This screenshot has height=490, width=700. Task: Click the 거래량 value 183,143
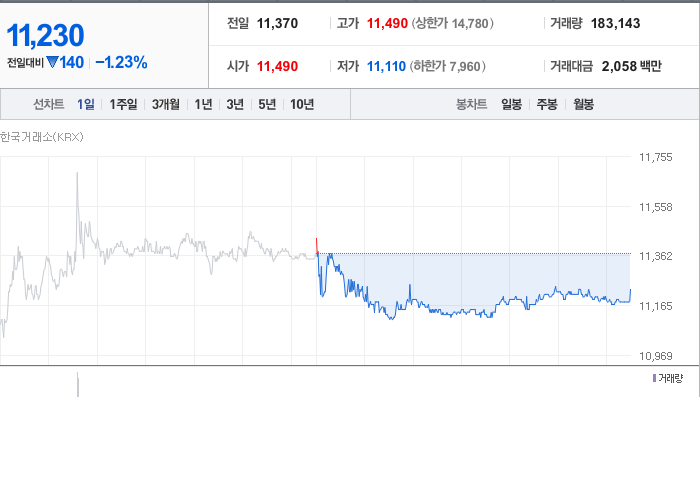click(616, 23)
